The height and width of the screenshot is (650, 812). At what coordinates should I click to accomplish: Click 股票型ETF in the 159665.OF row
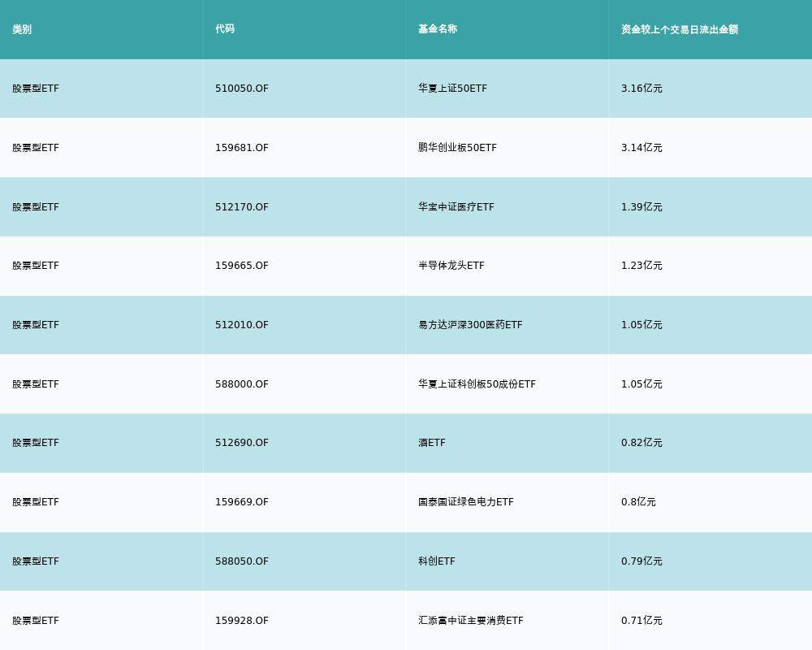click(x=36, y=266)
